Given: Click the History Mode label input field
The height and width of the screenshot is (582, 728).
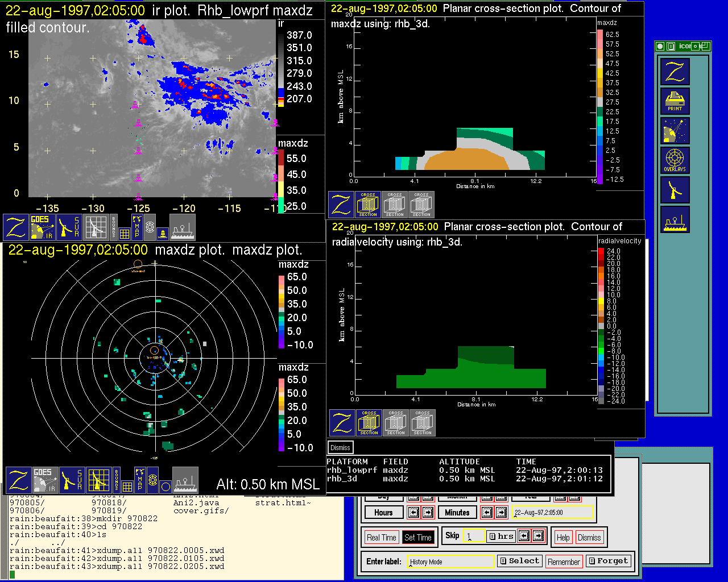Looking at the screenshot, I should coord(450,562).
